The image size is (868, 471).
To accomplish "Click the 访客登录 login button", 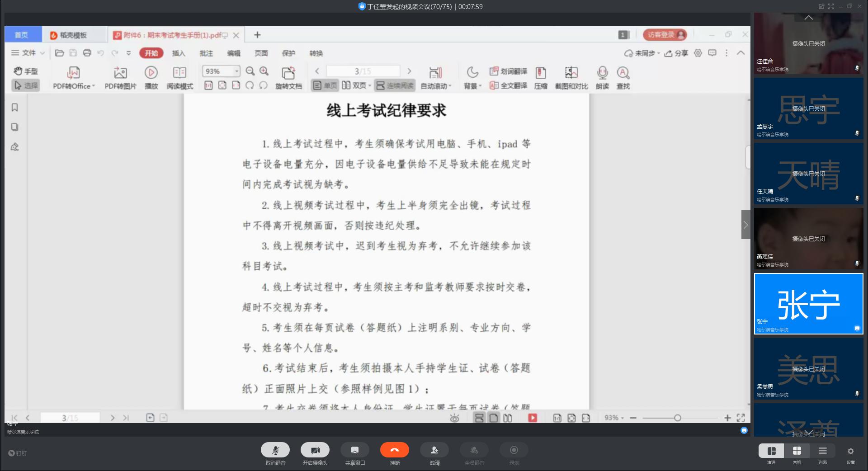I will coord(665,35).
